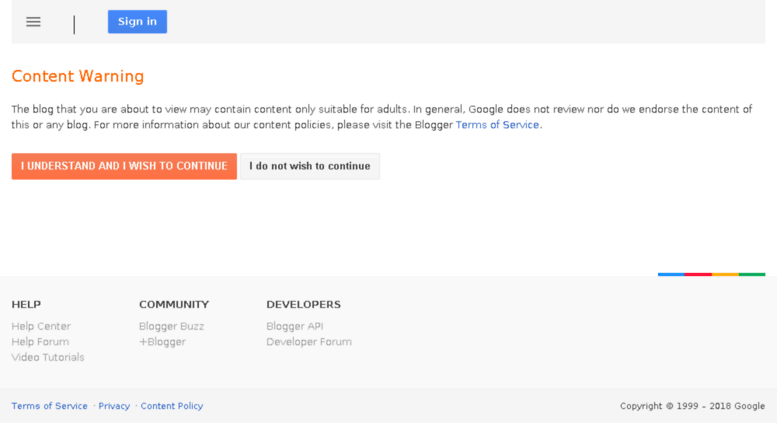
Task: Open the Blogger Terms of Service link in the warning text
Action: click(x=497, y=125)
